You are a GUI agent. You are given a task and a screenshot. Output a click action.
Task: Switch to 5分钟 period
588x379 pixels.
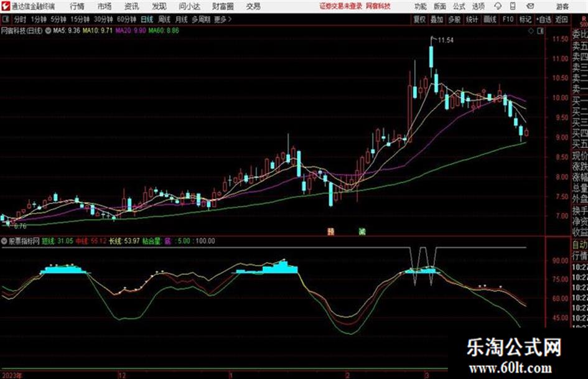tap(58, 19)
